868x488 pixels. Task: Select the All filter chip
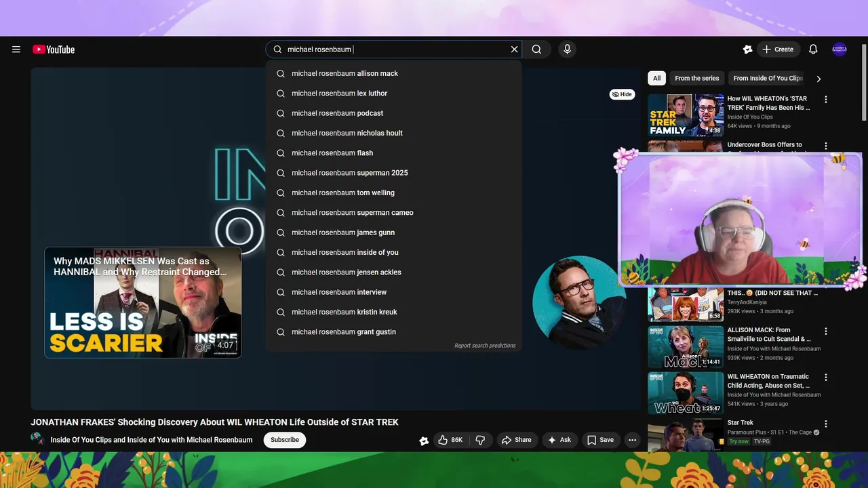(x=656, y=78)
